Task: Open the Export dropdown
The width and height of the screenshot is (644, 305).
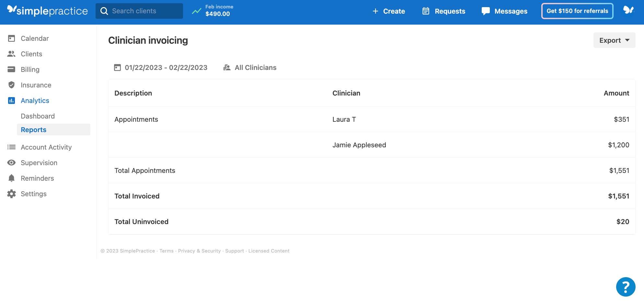Action: [x=614, y=40]
